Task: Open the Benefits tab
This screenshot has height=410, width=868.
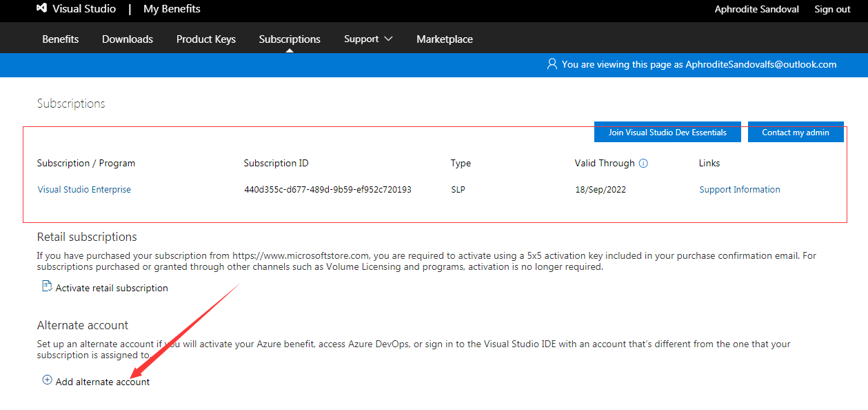Action: [61, 39]
